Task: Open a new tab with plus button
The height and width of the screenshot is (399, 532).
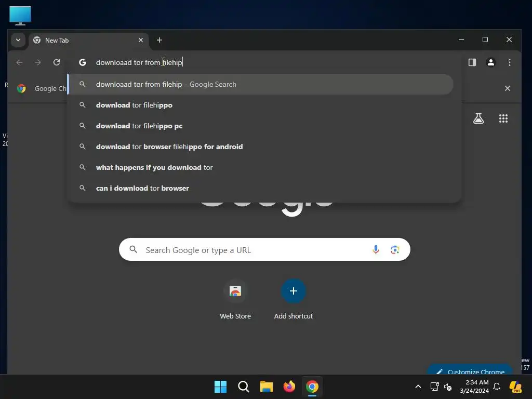Action: [159, 40]
